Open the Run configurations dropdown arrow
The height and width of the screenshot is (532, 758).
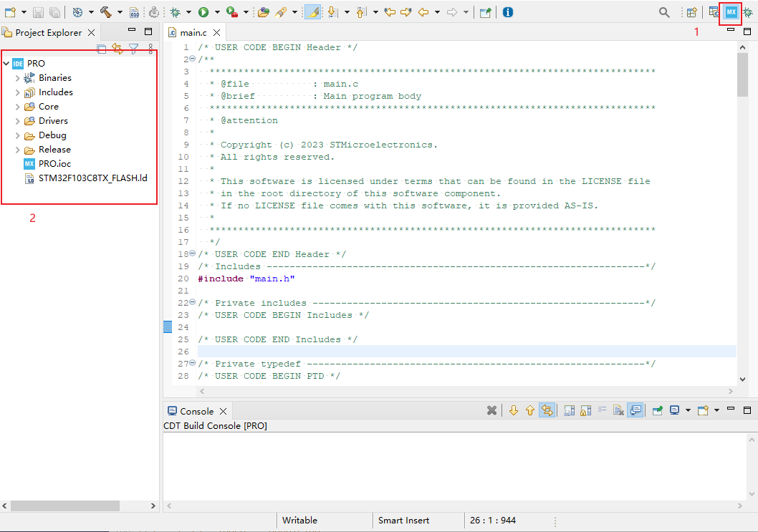point(217,12)
